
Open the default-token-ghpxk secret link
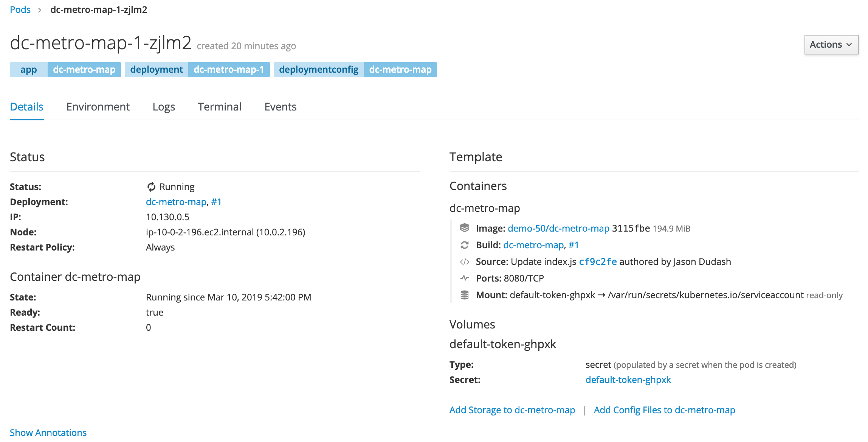pos(628,380)
